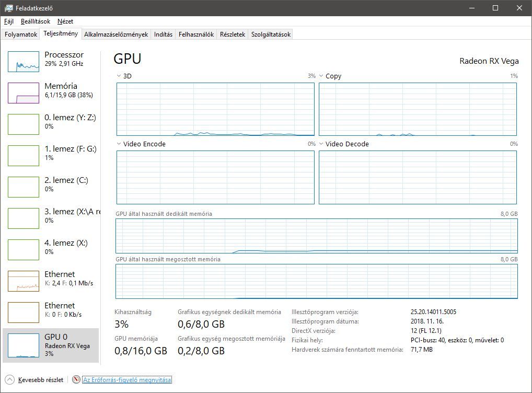Open the Video Decode graph dropdown
The image size is (532, 393).
coord(321,144)
